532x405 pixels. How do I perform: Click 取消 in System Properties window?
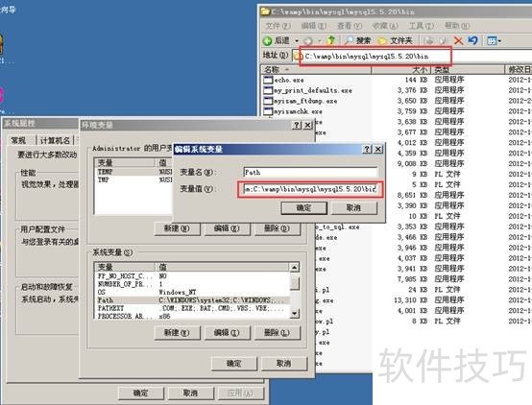191,393
